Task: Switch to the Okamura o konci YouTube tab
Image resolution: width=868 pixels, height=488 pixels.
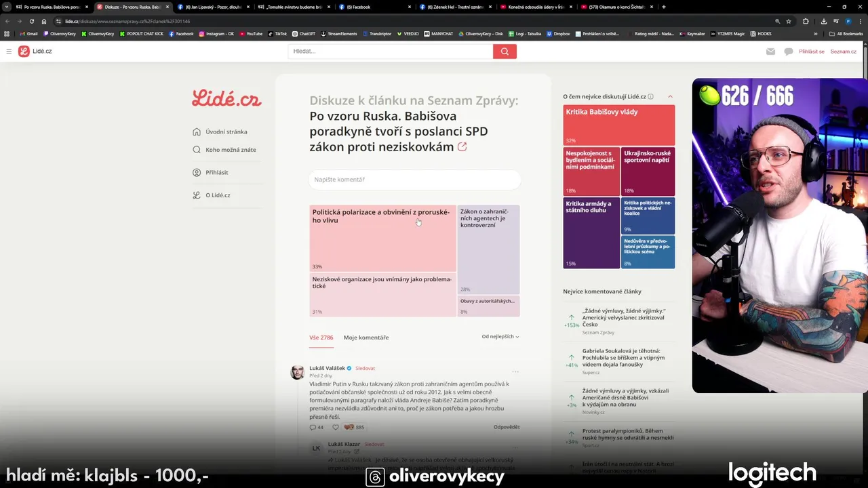Action: [617, 7]
